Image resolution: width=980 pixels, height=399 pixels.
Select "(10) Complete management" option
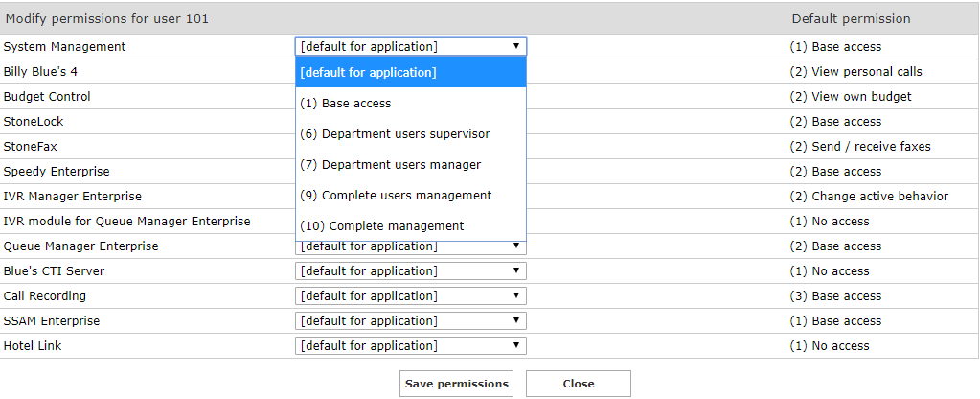pyautogui.click(x=410, y=225)
